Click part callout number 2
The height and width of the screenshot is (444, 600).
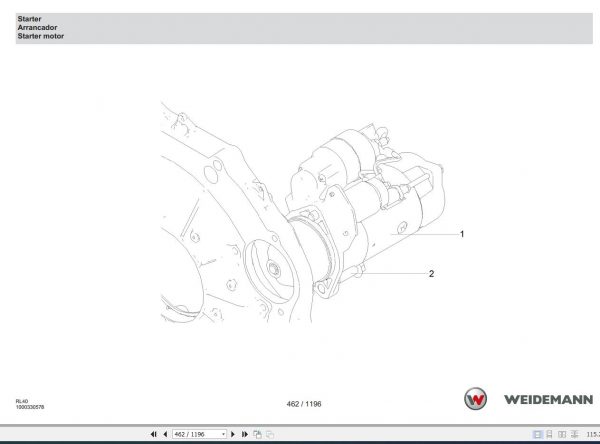pyautogui.click(x=431, y=274)
